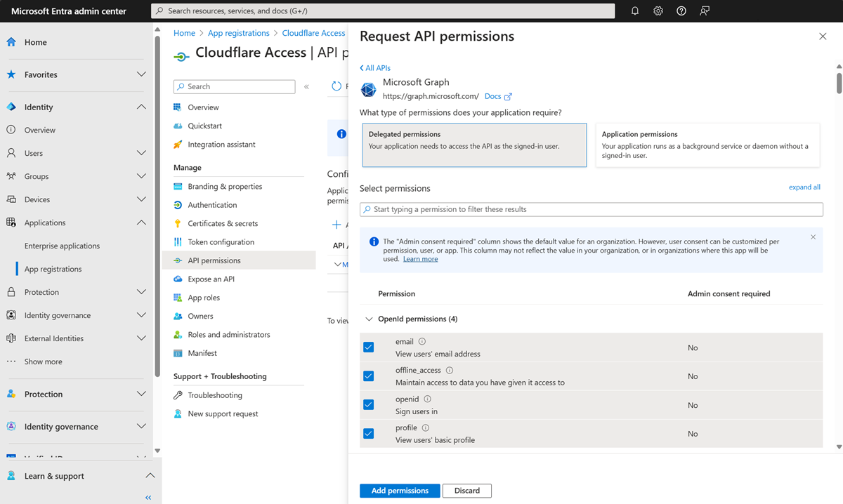Screen dimensions: 843x504
Task: Collapse the resource menu with double chevron
Action: click(x=306, y=87)
